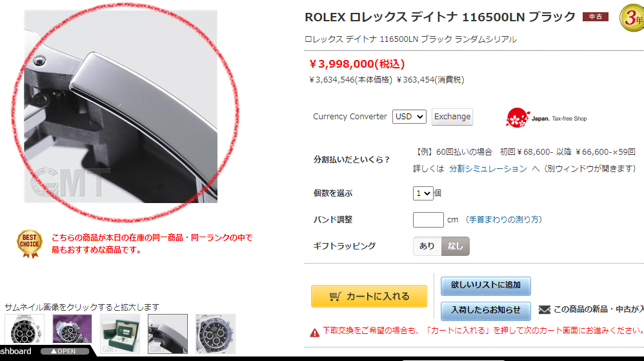Click 入荷したらお知らせ notify button
The width and height of the screenshot is (644, 361).
(x=485, y=311)
